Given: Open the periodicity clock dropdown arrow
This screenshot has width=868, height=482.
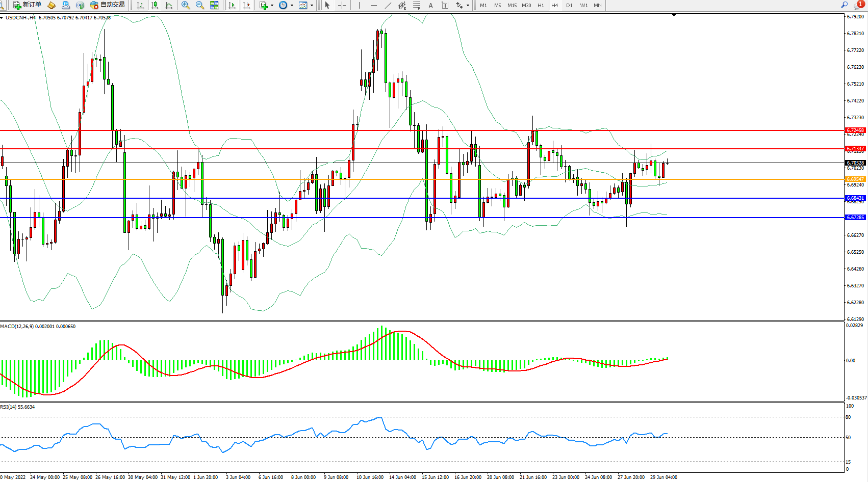Looking at the screenshot, I should [x=292, y=5].
